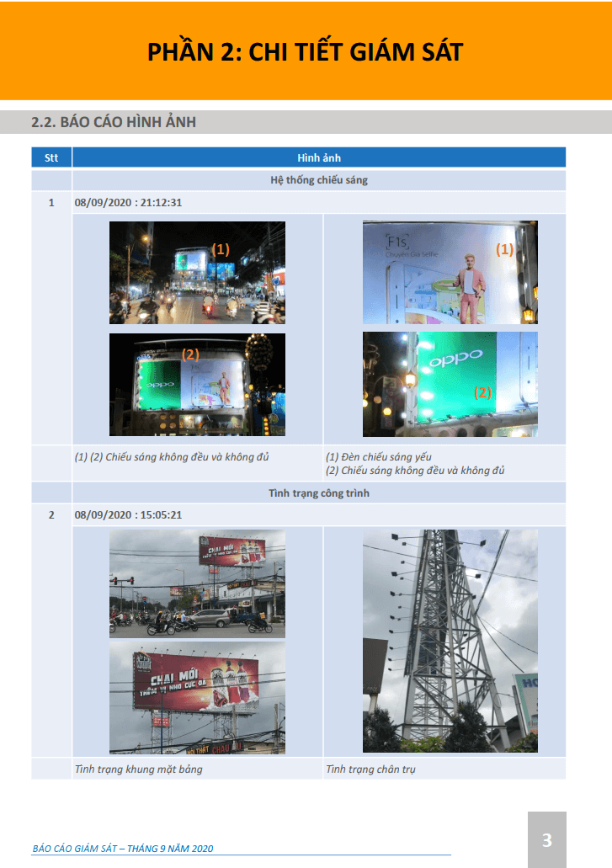
Task: Select the large 'Chai mới' billboard close-up photo
Action: [x=197, y=698]
